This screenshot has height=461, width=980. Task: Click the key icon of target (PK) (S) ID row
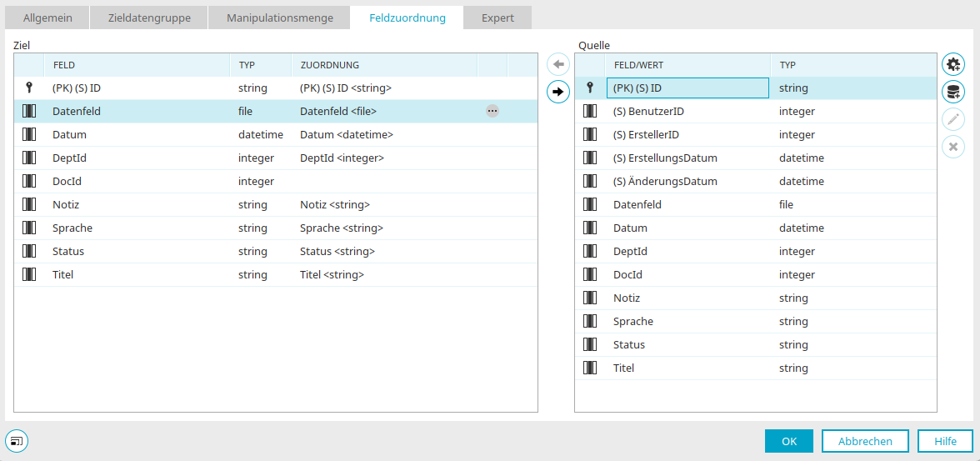point(28,88)
